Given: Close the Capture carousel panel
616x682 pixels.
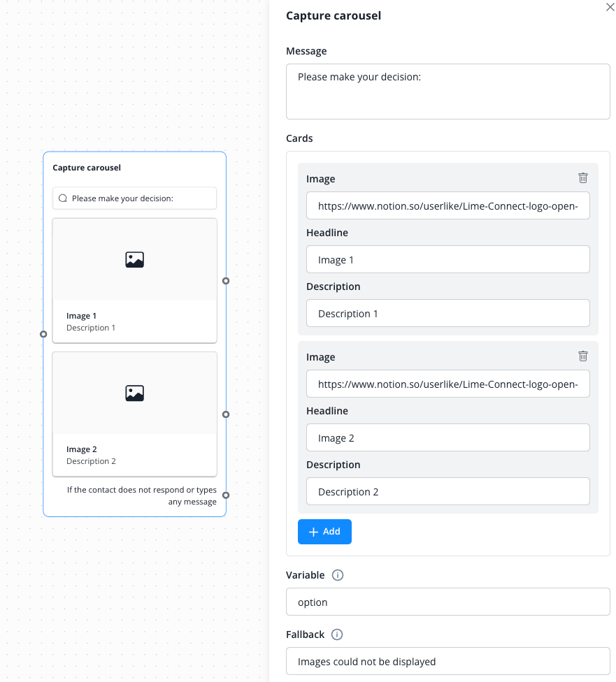Looking at the screenshot, I should point(610,6).
